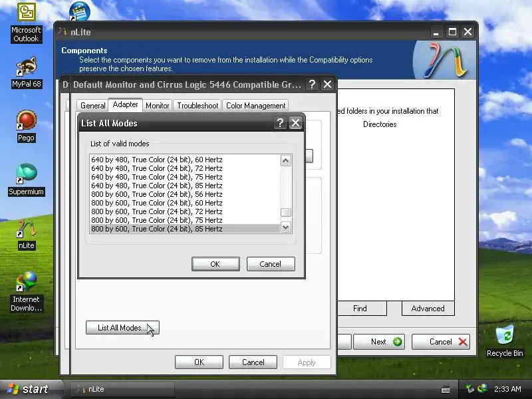Launch MyPal 68 browser shortcut
This screenshot has height=399, width=532.
coord(26,72)
